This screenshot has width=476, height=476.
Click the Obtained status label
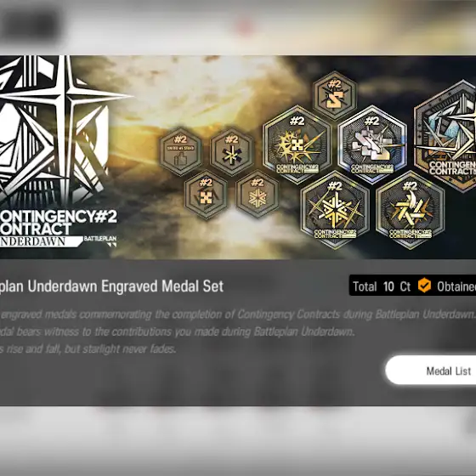click(456, 286)
